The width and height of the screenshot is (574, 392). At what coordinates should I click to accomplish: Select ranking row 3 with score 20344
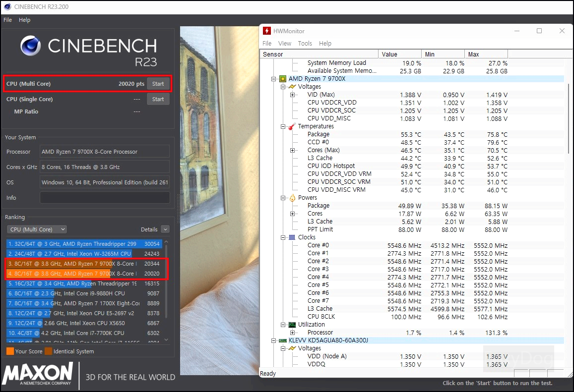84,264
